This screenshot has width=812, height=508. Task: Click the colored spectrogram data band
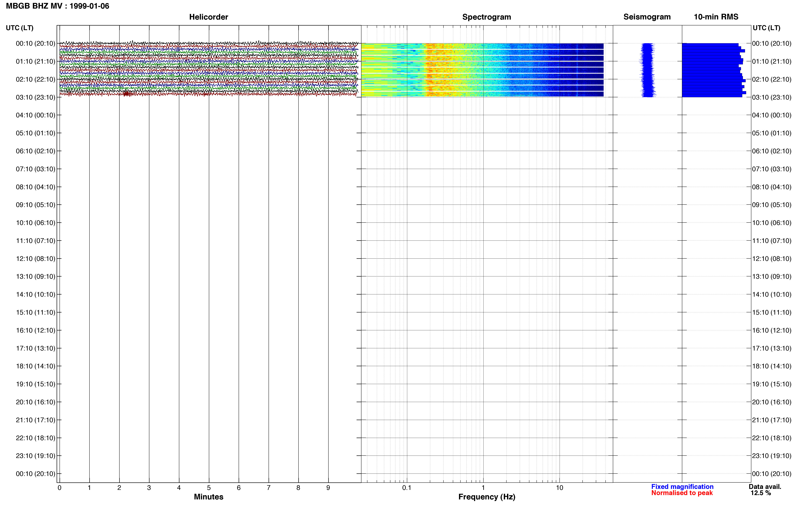point(482,70)
